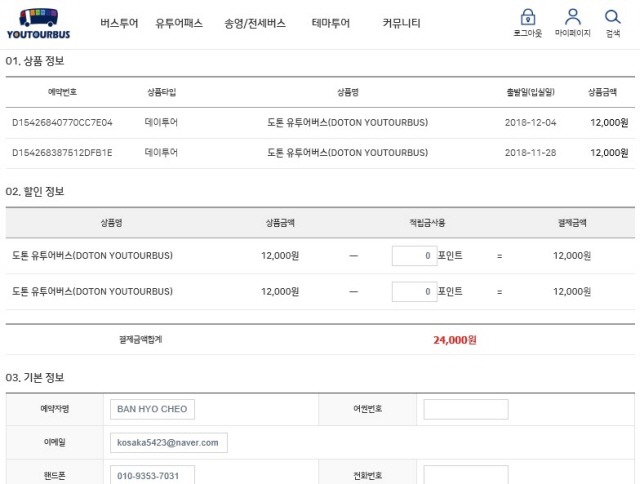Open the search magnifier icon
This screenshot has width=640, height=484.
[613, 17]
